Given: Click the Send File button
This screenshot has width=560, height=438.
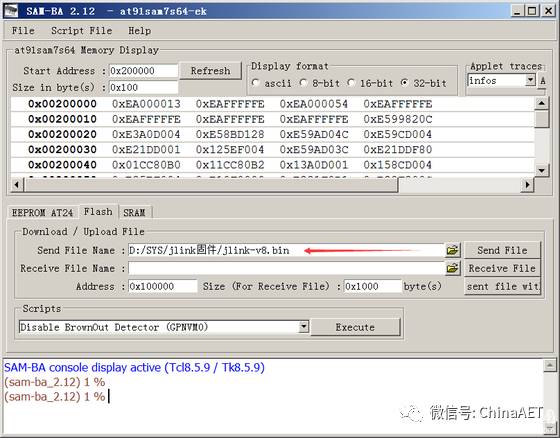Looking at the screenshot, I should tap(502, 250).
